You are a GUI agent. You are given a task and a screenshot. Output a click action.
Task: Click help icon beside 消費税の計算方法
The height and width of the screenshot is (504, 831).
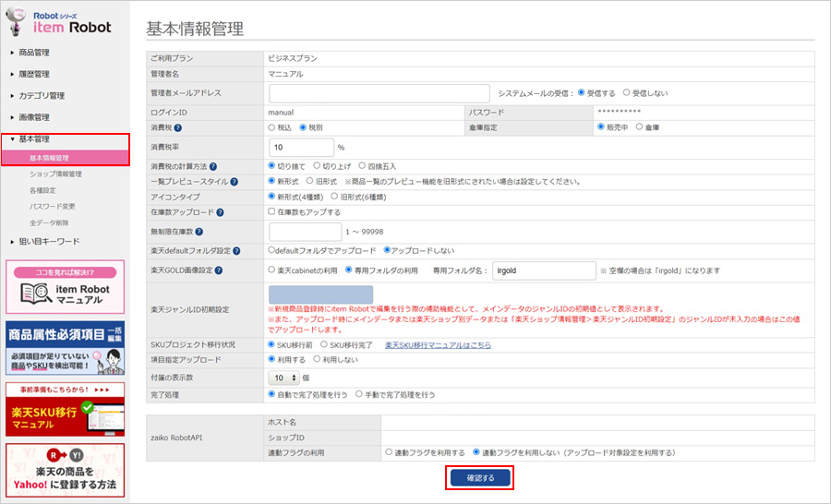[213, 166]
